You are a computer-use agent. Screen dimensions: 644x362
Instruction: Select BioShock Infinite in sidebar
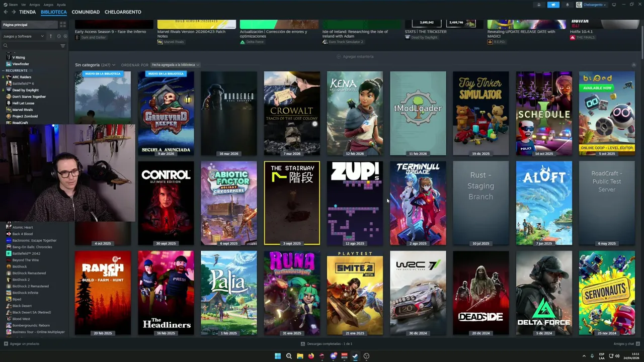tap(25, 293)
